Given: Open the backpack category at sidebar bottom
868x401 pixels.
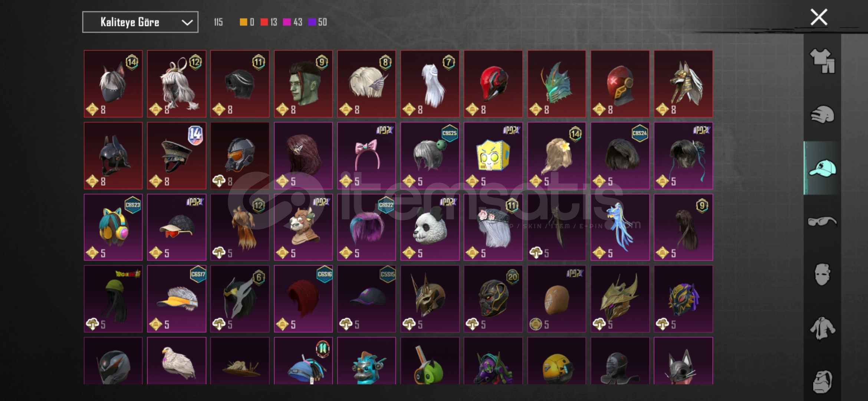Looking at the screenshot, I should coord(822,381).
